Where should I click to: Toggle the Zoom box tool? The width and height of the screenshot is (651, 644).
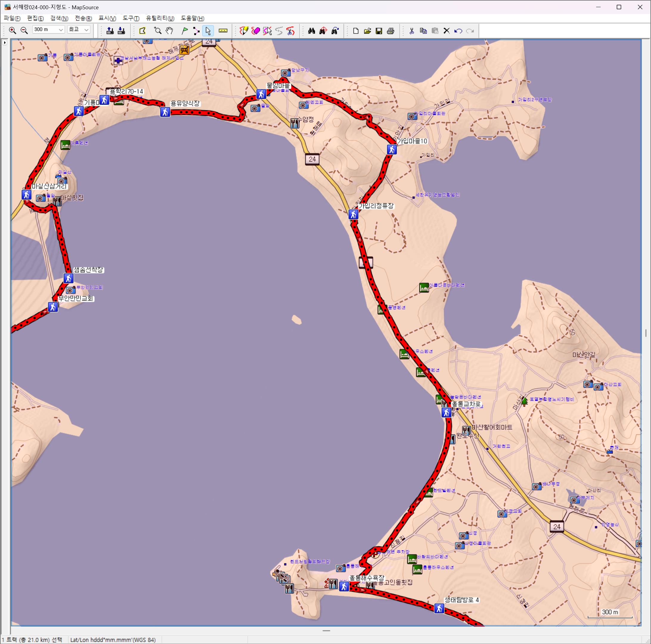[x=157, y=31]
